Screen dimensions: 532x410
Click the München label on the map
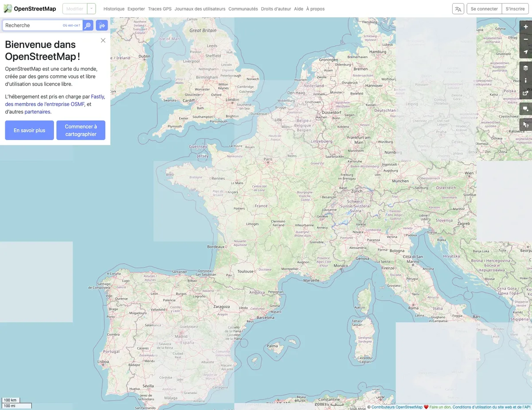(x=400, y=181)
